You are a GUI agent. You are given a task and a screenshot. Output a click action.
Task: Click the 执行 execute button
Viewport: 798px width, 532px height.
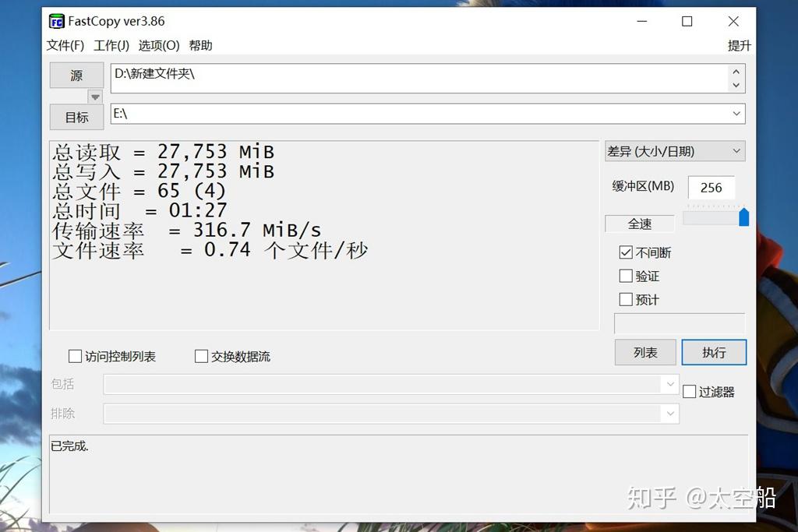coord(713,352)
